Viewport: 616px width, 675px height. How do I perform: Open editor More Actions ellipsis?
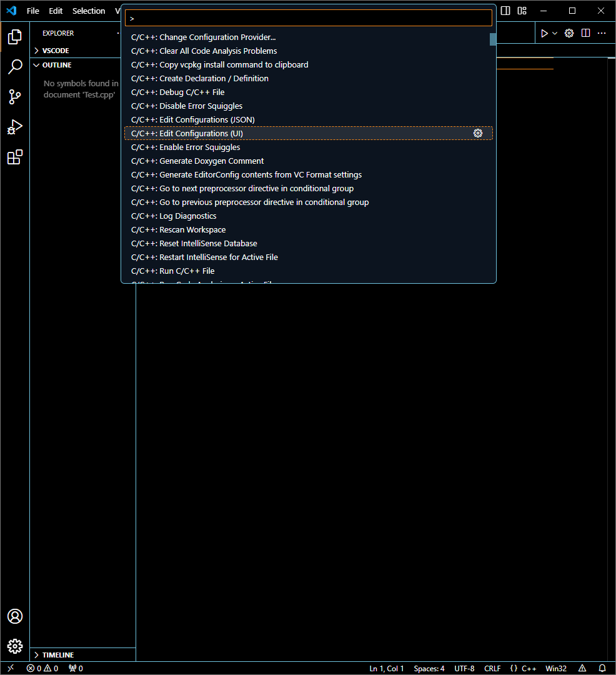click(x=602, y=33)
